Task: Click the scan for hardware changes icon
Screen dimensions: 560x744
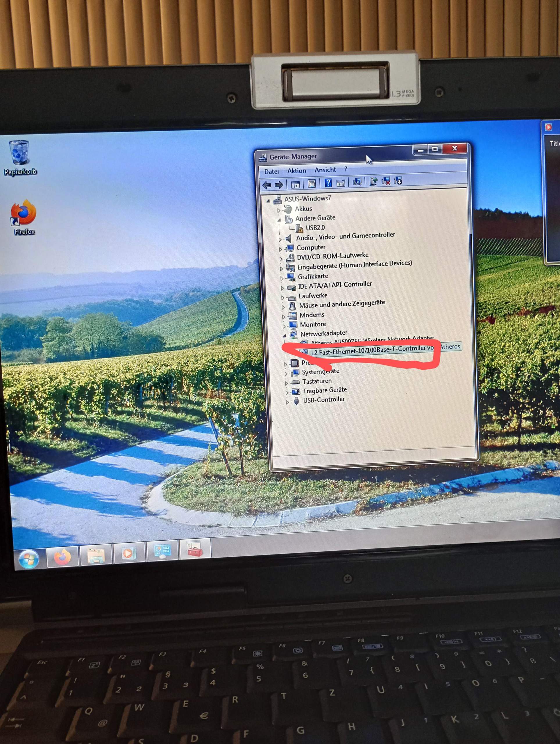Action: point(357,182)
